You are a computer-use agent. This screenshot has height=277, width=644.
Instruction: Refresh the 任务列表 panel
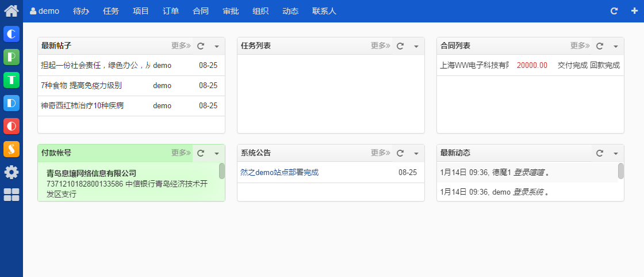point(400,45)
